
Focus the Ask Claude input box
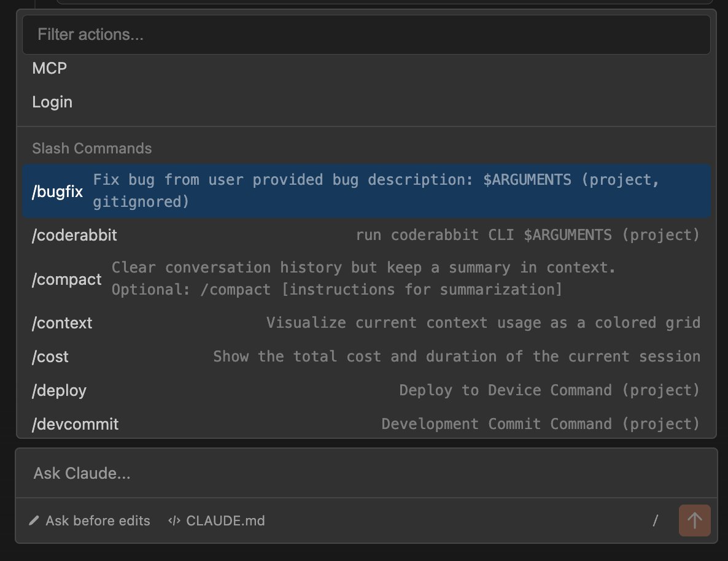366,473
